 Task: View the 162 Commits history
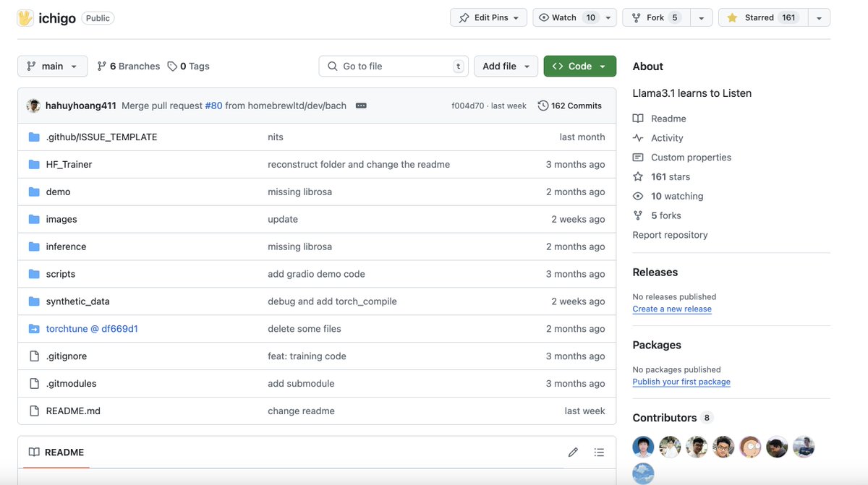tap(570, 106)
